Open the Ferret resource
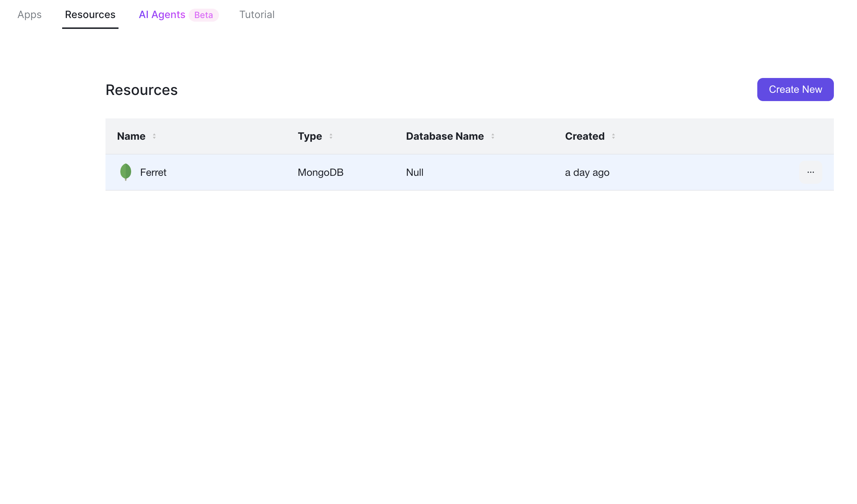 [153, 172]
